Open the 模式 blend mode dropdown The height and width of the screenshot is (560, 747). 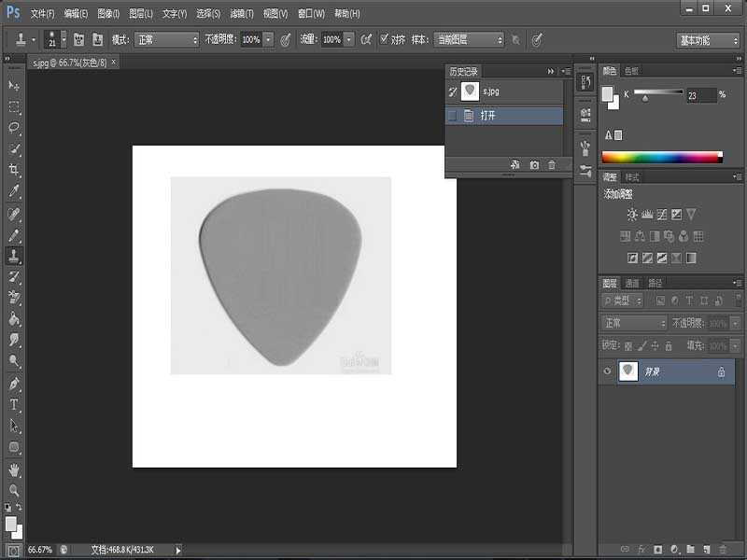pos(167,40)
